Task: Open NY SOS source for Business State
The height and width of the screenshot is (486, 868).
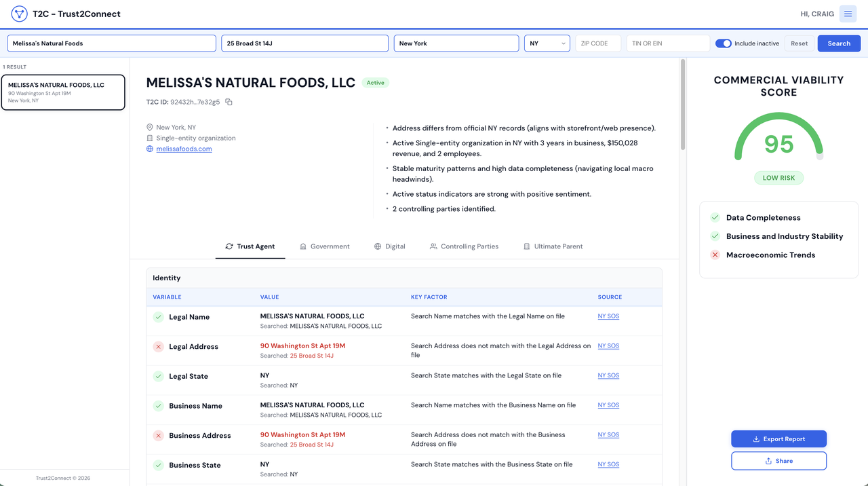Action: (x=608, y=464)
